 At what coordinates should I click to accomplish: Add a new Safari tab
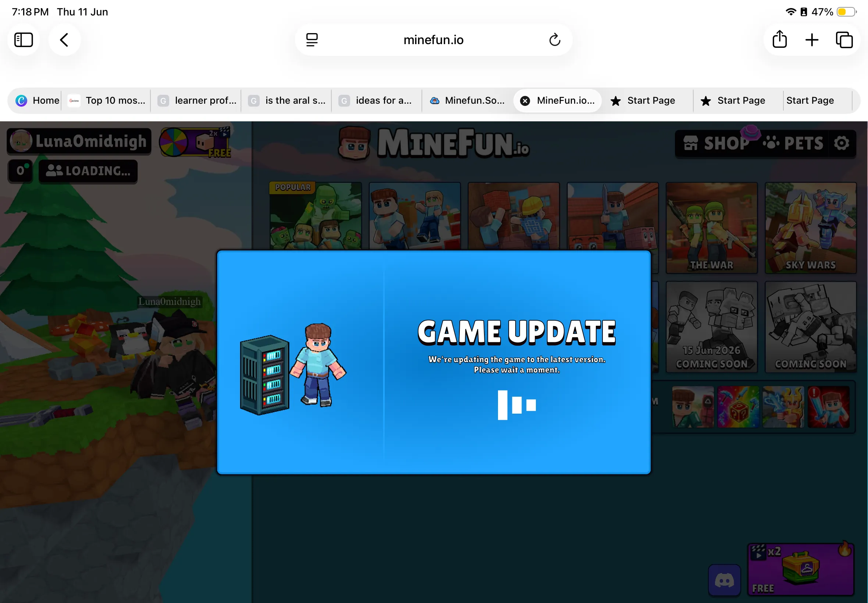pyautogui.click(x=812, y=40)
